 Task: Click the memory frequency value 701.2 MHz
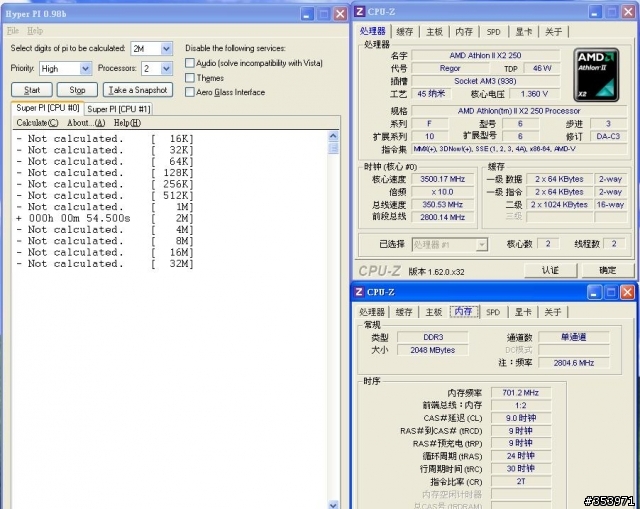pyautogui.click(x=520, y=393)
